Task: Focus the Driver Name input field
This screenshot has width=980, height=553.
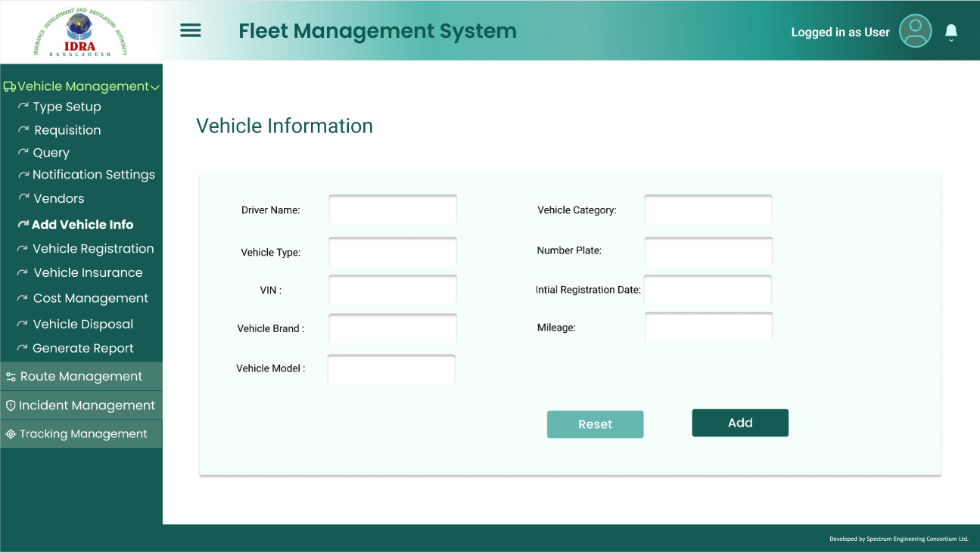Action: (x=392, y=210)
